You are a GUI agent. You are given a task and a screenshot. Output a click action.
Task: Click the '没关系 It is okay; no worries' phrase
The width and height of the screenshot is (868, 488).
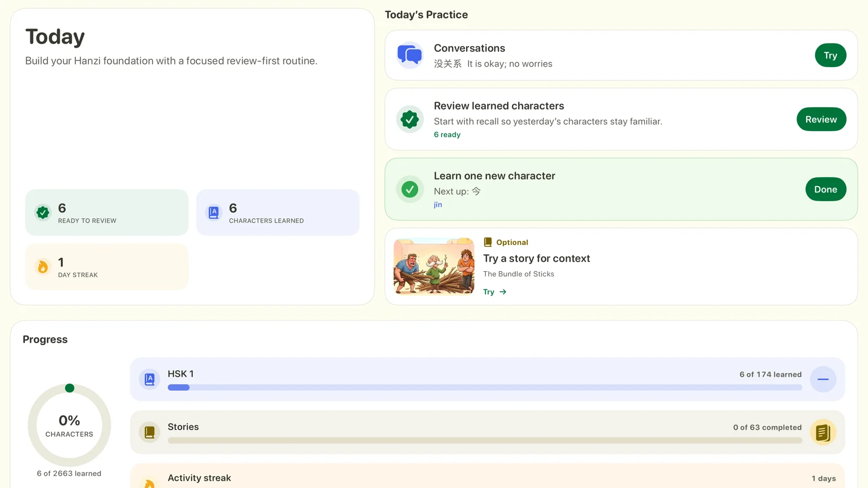493,64
